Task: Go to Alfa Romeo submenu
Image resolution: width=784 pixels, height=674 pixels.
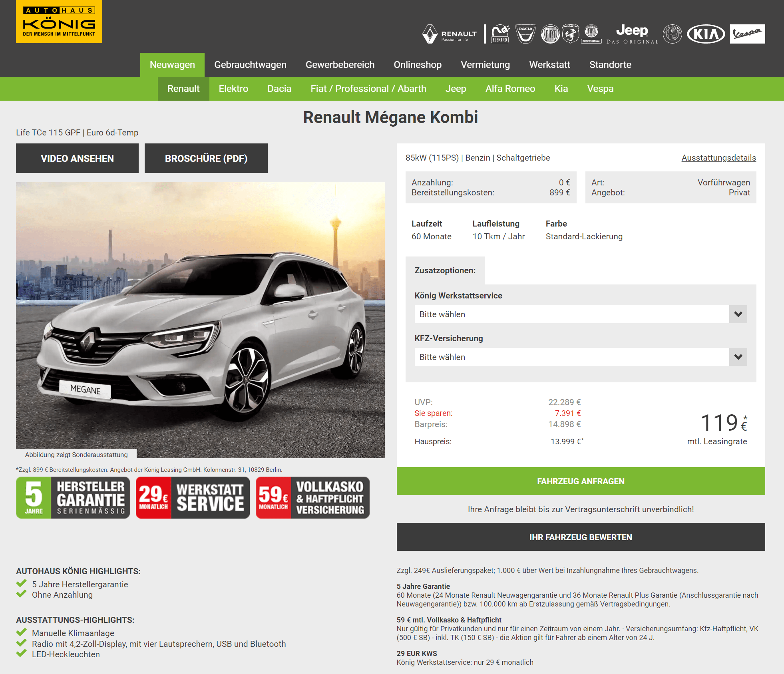Action: (x=510, y=89)
